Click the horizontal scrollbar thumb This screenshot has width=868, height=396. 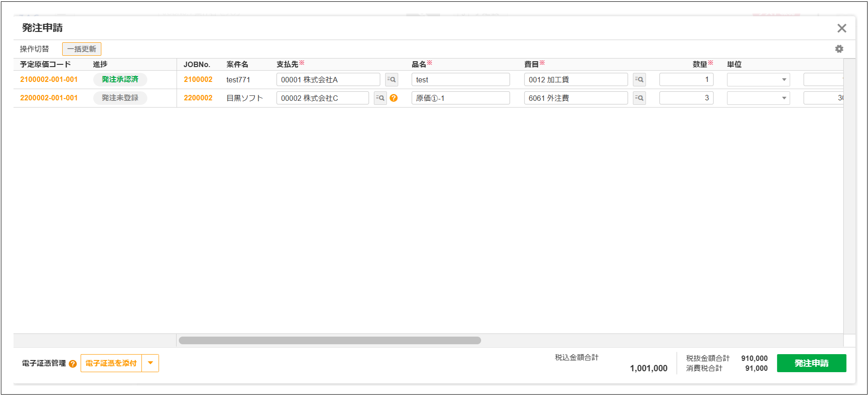tap(329, 341)
